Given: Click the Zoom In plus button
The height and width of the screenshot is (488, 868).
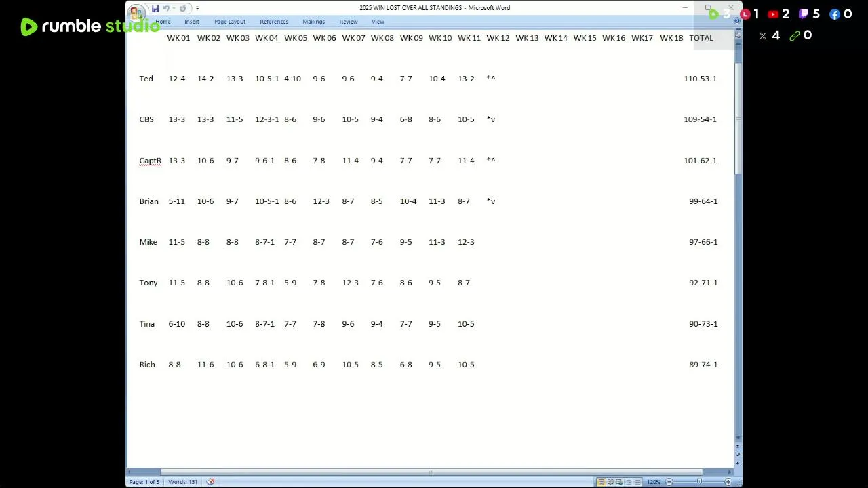Looking at the screenshot, I should 728,482.
